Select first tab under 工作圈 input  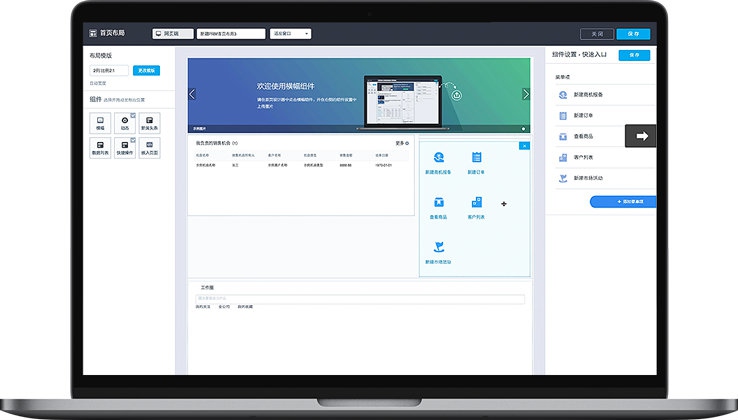(x=203, y=307)
